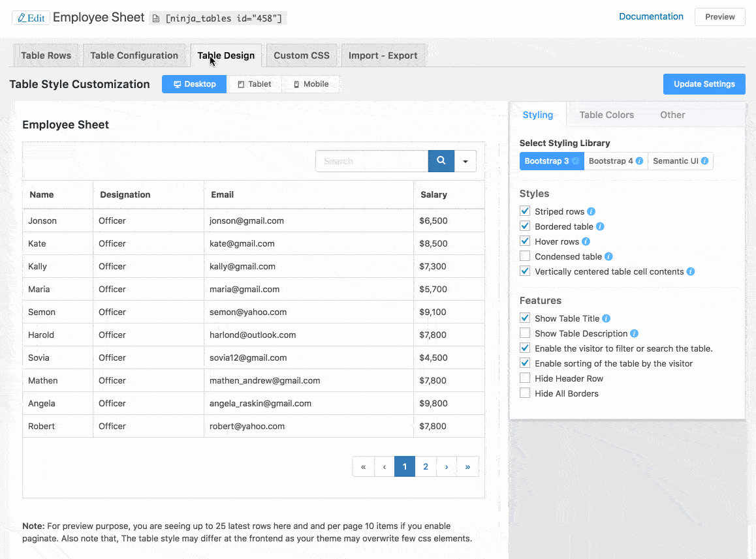Select the Styling tab
The width and height of the screenshot is (756, 559).
pyautogui.click(x=537, y=115)
